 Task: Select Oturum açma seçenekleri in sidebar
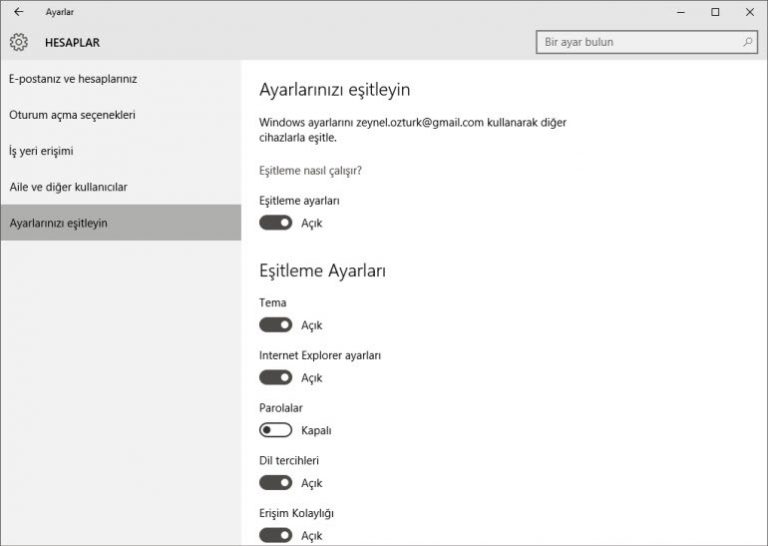[72, 115]
